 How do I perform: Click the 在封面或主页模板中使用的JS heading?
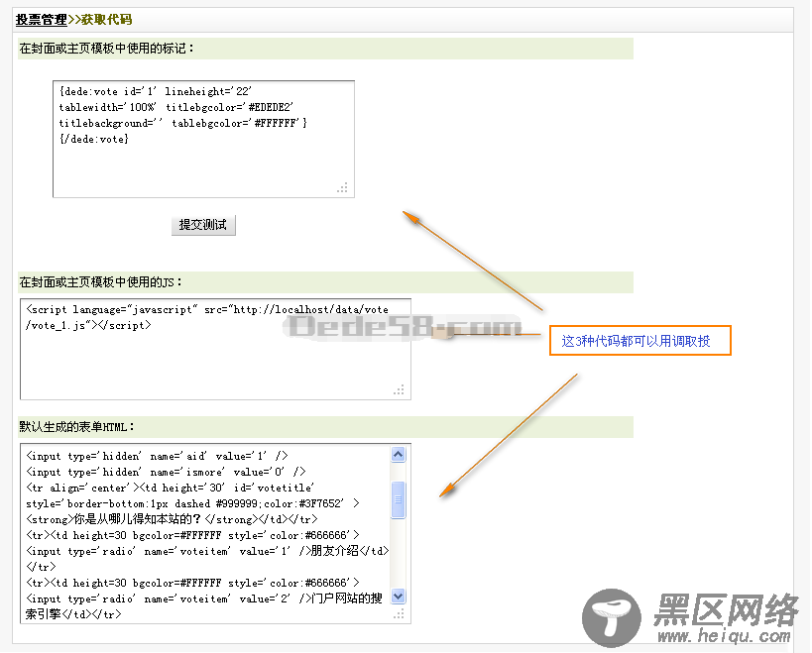[100, 282]
